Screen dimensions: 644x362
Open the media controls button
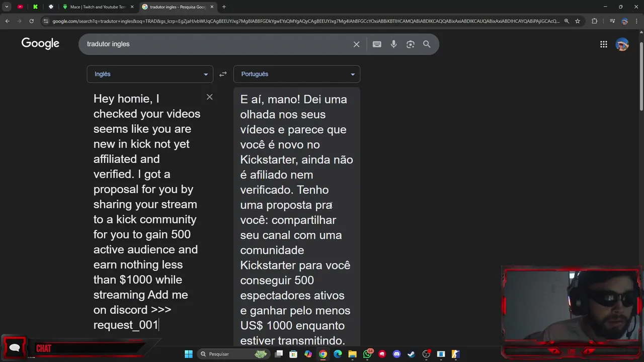click(x=612, y=21)
